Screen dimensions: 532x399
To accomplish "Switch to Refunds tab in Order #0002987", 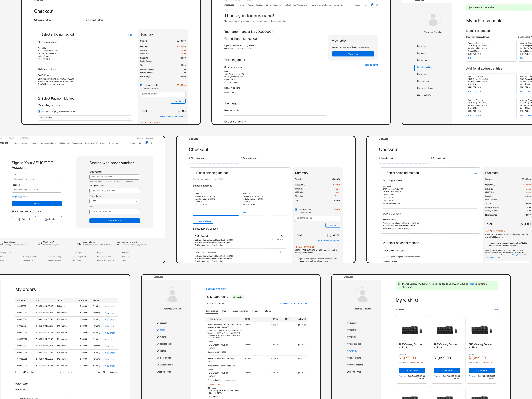I will (256, 311).
